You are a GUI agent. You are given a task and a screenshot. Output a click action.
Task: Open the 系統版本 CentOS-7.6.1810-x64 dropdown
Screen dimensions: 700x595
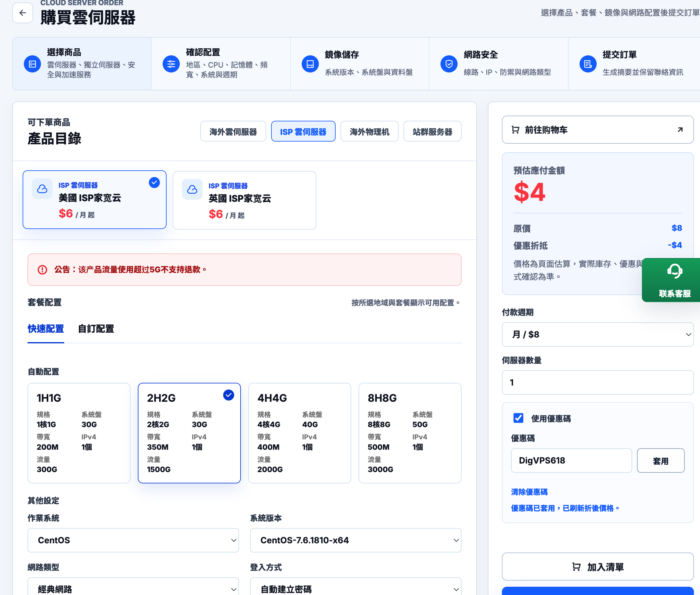click(356, 540)
